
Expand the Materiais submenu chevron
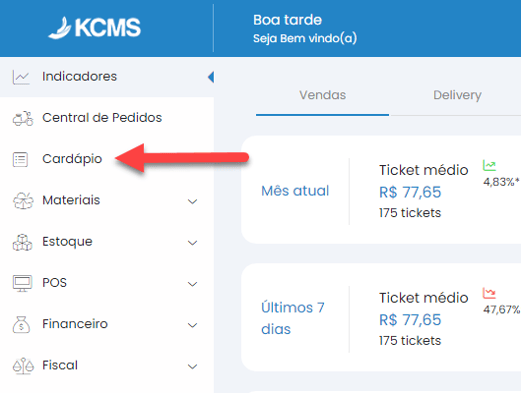point(192,201)
